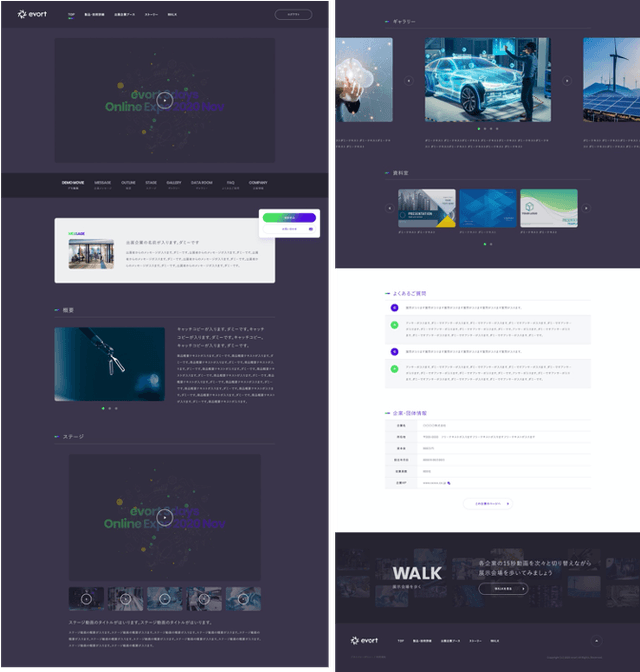Click the gallery next arrow
This screenshot has width=640, height=672.
point(567,80)
